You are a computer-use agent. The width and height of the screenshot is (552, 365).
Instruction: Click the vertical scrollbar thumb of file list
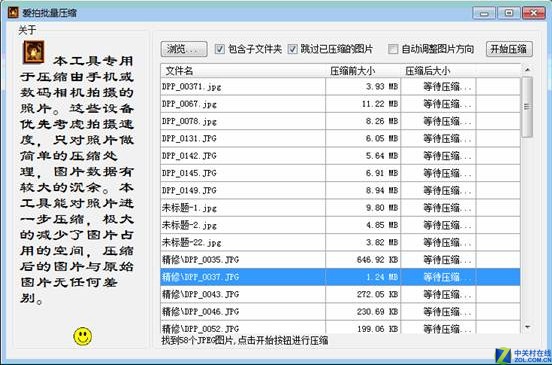527,107
